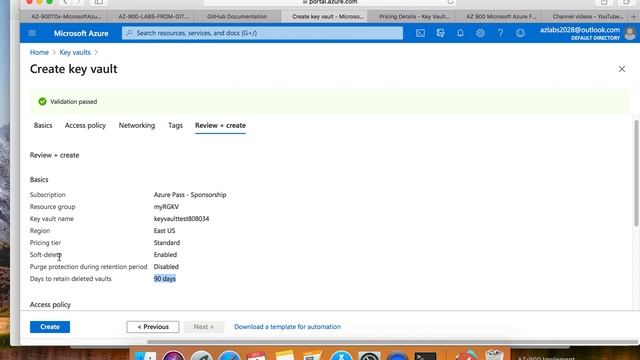Go to the Basics wizard tab
Image resolution: width=640 pixels, height=360 pixels.
[x=43, y=125]
